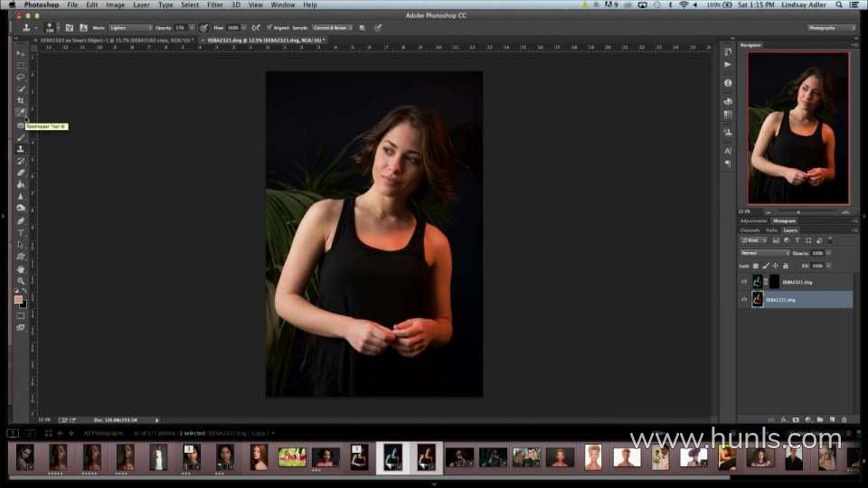Hide the top layer using its eye icon

[x=744, y=281]
